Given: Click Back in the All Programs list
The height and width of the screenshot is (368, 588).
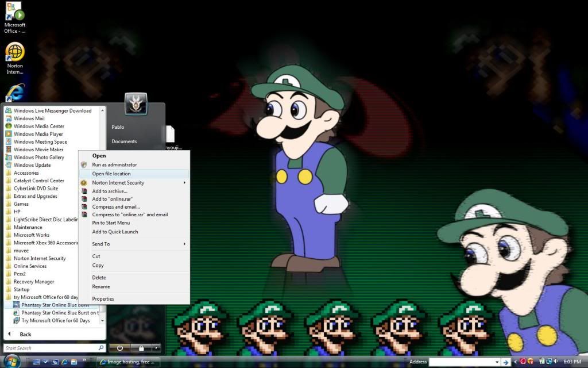Looking at the screenshot, I should [x=25, y=334].
